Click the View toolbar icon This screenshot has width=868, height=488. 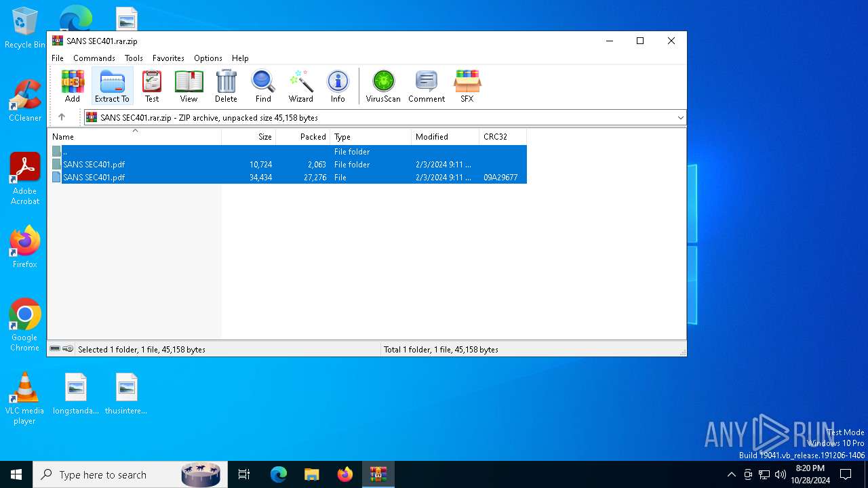tap(189, 86)
